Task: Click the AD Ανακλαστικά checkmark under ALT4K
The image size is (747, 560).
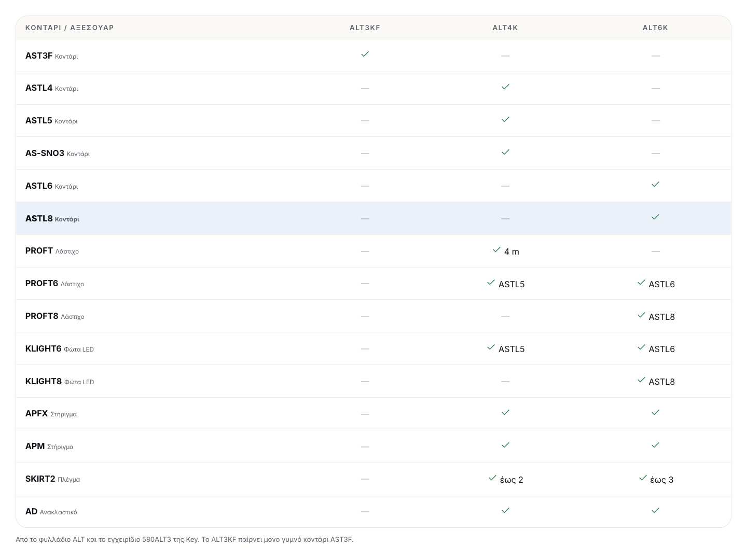Action: (x=506, y=510)
